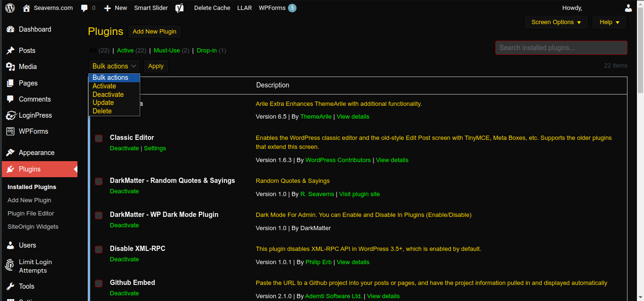Click the Users sidebar icon

10,245
